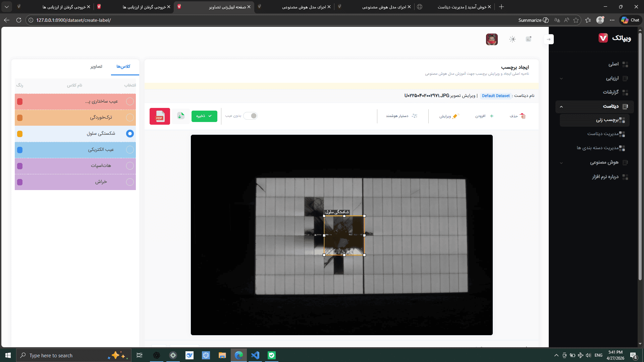
Task: Click the green ذخیره save button
Action: click(x=204, y=116)
